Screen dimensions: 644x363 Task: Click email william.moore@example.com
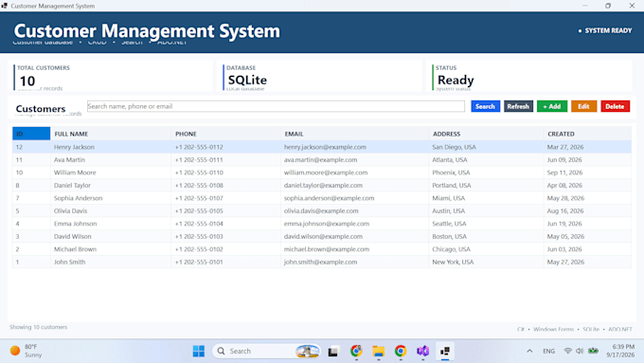[326, 172]
